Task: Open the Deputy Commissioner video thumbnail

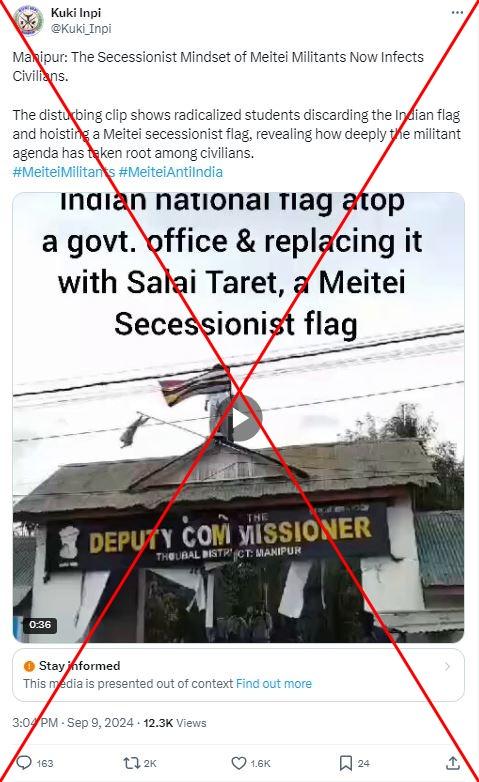Action: (239, 417)
